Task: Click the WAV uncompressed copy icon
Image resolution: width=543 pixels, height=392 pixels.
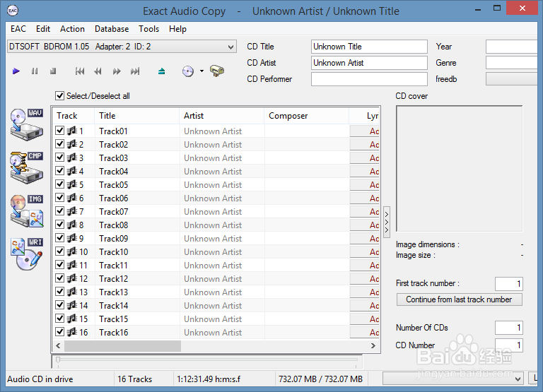Action: pos(27,124)
